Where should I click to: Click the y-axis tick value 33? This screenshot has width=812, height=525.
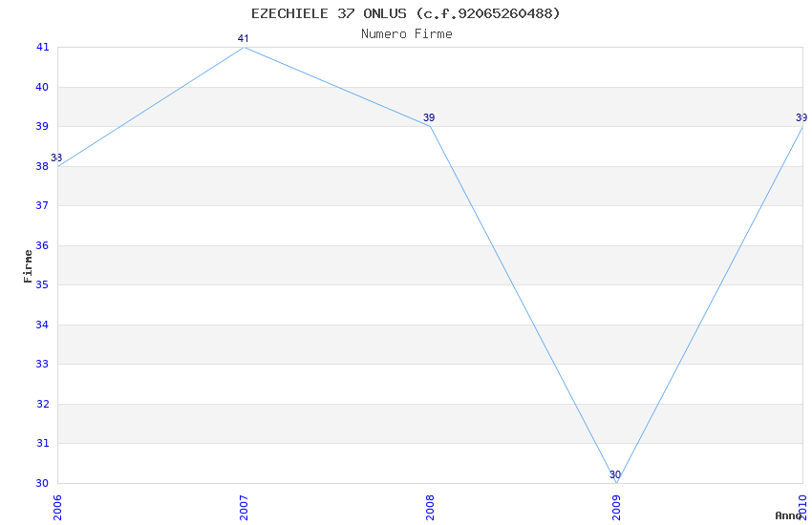pos(42,364)
